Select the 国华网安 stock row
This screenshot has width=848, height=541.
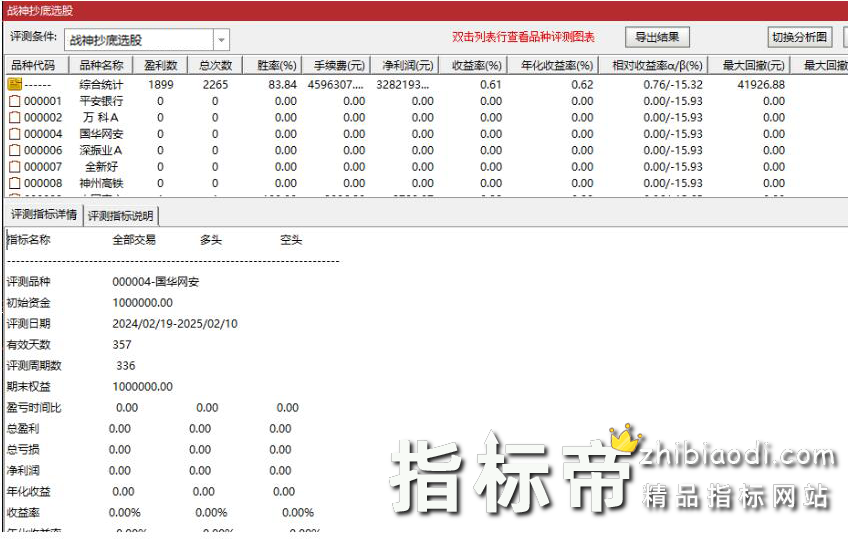[x=101, y=134]
